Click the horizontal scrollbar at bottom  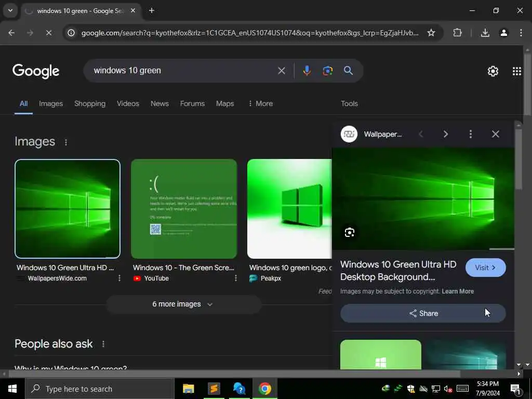pos(234,374)
